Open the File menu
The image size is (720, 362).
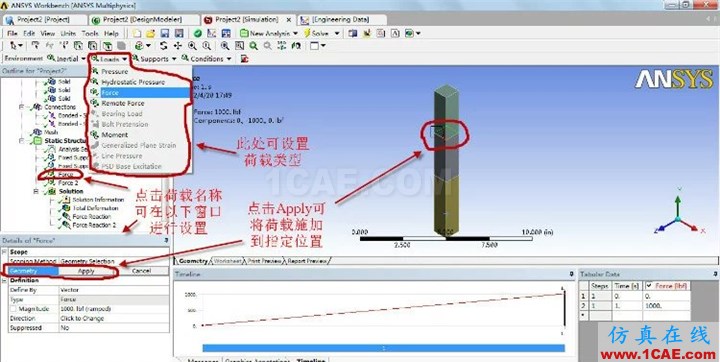click(12, 34)
